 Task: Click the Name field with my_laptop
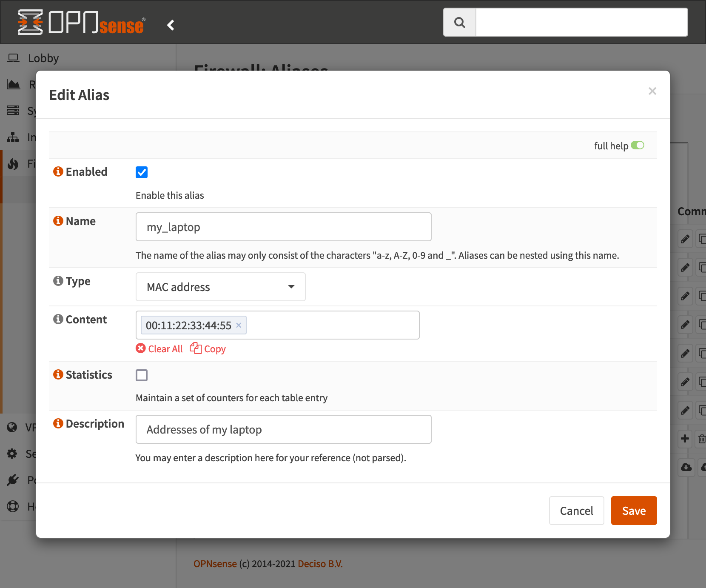(x=284, y=227)
